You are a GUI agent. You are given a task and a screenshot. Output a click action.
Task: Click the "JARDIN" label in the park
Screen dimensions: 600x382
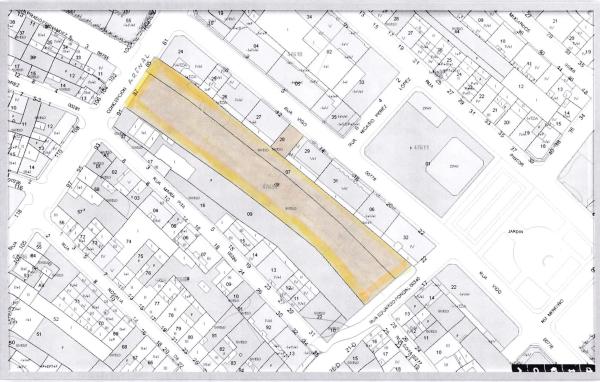point(515,232)
